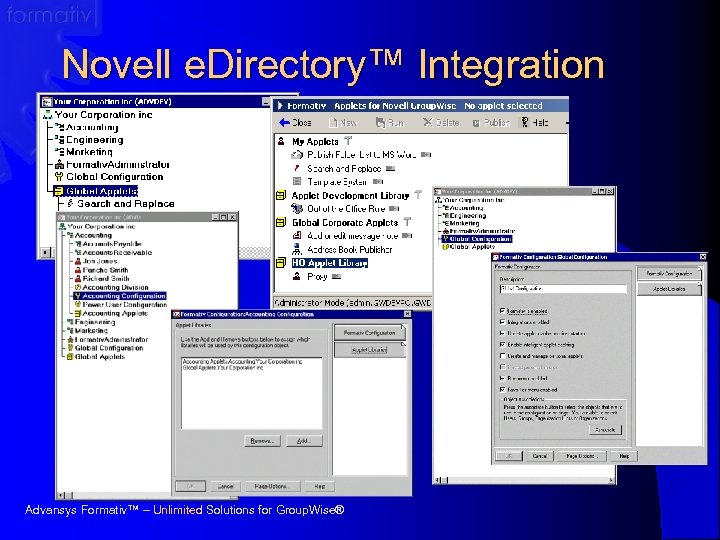720x540 pixels.
Task: Select Your Corporation inc root in top-left tree
Action: [x=103, y=114]
